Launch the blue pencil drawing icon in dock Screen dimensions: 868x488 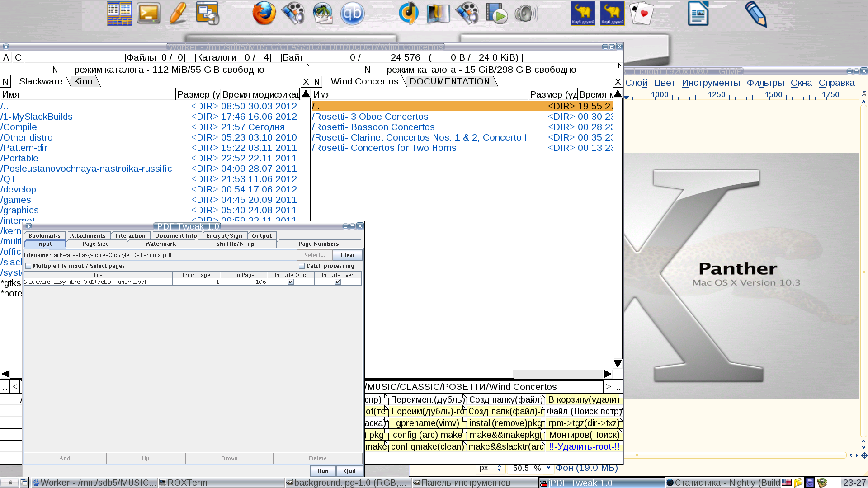[757, 14]
